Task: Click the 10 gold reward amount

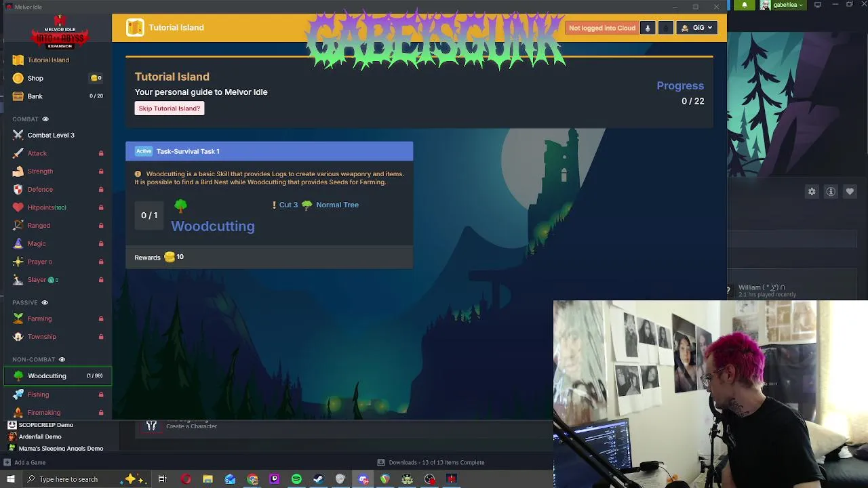Action: tap(180, 257)
